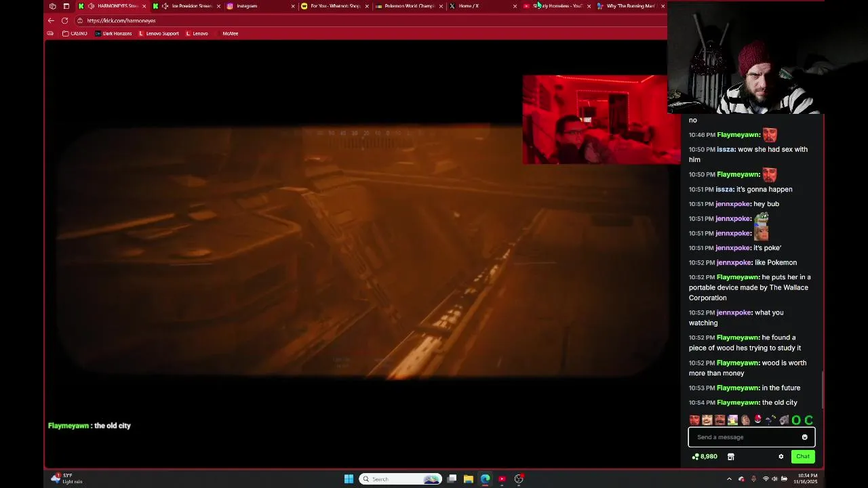
Task: Click issza in the 'it's gonna happen' message
Action: pos(725,190)
